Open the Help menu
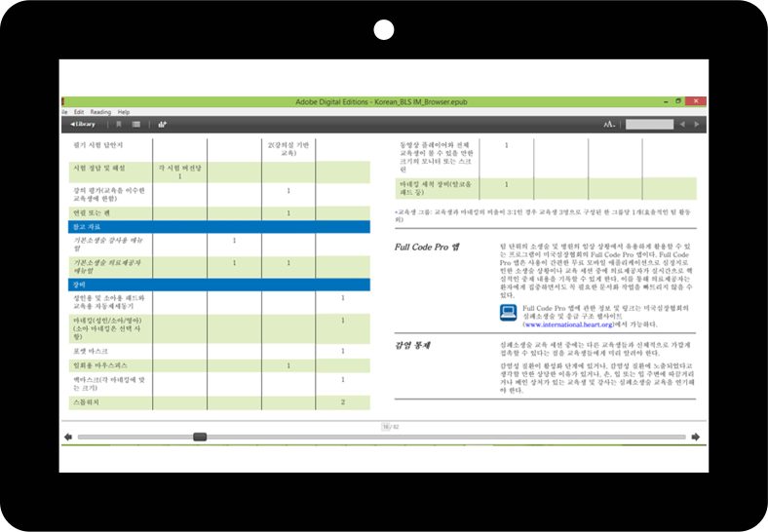768x532 pixels. coord(124,112)
